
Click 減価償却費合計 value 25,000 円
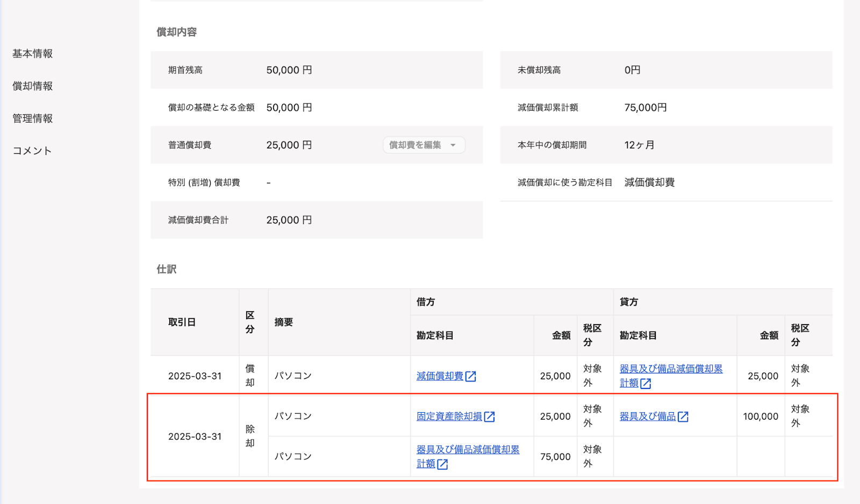tap(289, 220)
